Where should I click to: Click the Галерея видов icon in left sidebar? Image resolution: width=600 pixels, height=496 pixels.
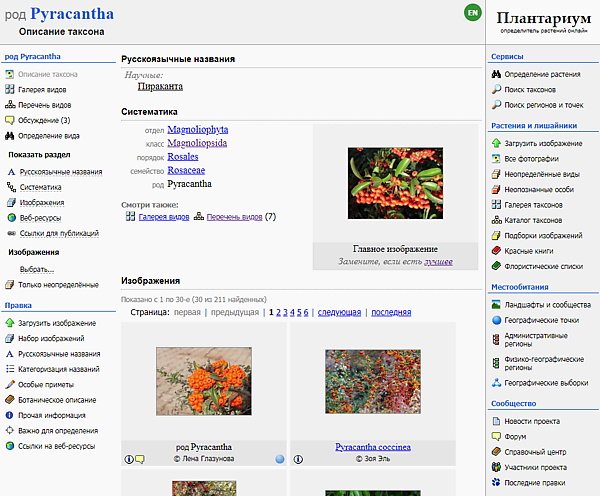point(9,90)
